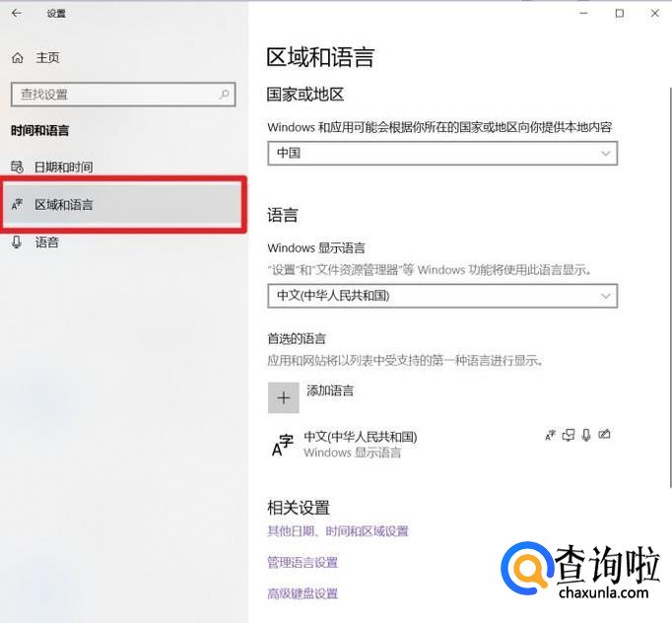This screenshot has height=623, width=672.
Task: Click the chevron arrow of the 中国 combo box
Action: coord(606,153)
